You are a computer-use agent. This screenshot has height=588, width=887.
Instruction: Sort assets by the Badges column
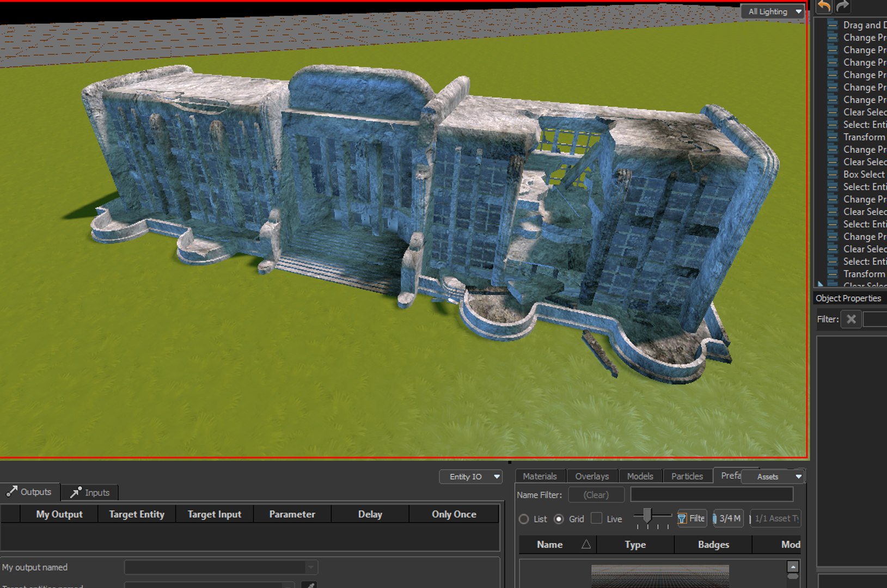713,544
